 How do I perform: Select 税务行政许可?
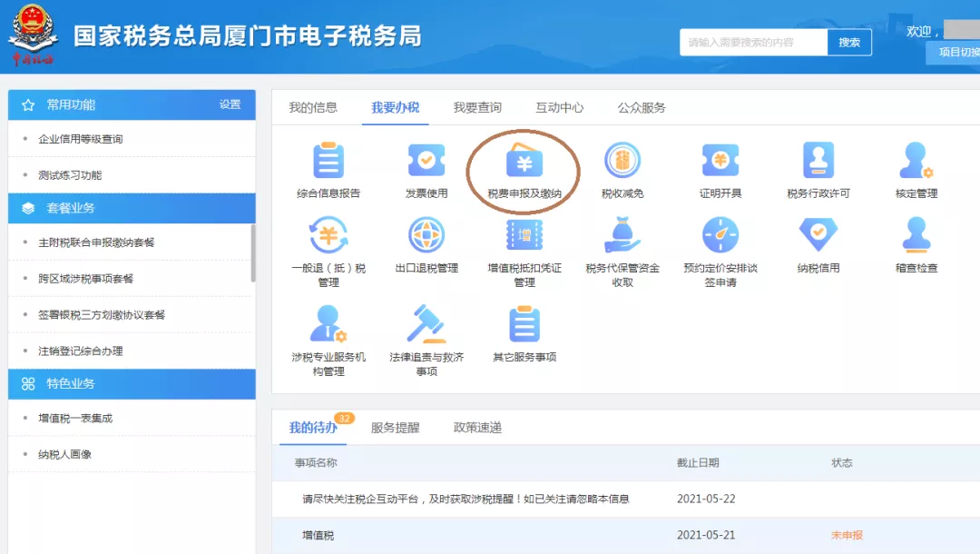(x=818, y=163)
